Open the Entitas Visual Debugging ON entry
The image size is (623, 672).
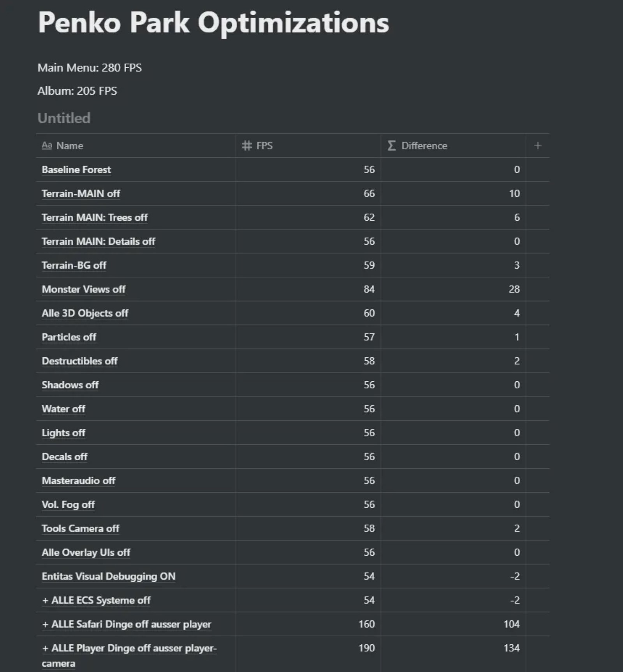(108, 576)
